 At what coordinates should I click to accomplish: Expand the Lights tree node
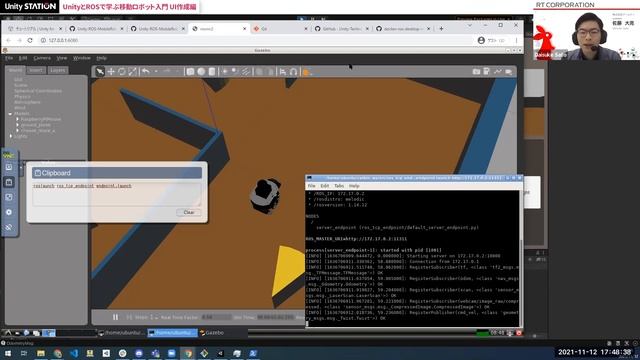click(x=11, y=136)
